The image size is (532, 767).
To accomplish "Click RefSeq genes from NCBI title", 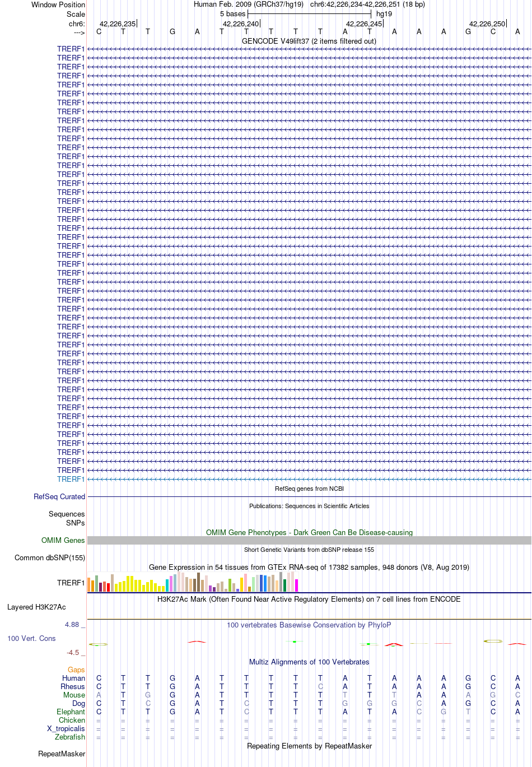I will click(x=309, y=489).
